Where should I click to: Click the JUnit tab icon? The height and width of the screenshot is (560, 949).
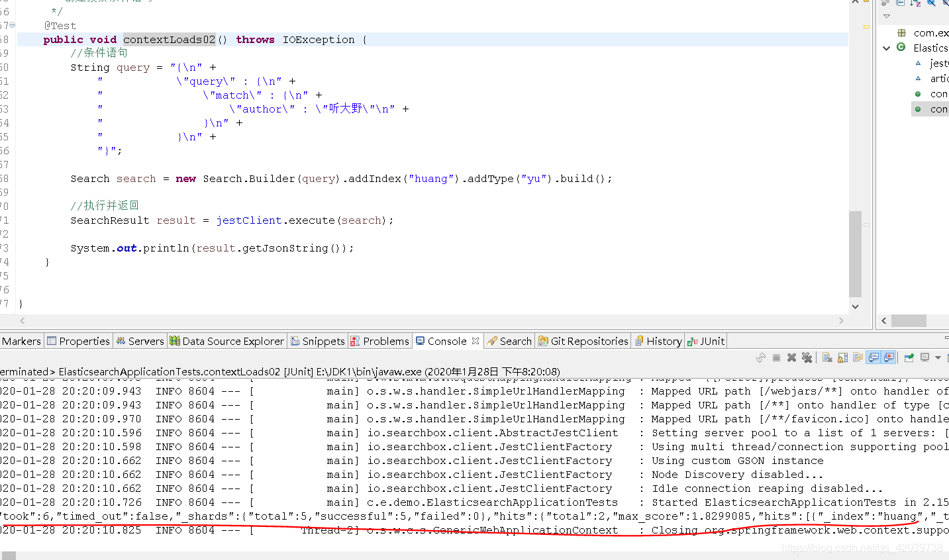[x=693, y=342]
